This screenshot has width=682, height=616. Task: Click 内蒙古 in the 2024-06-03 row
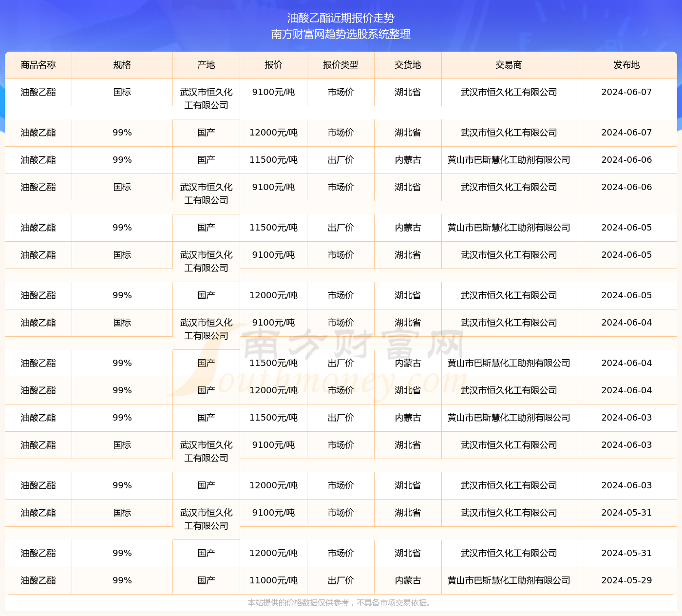pos(408,418)
